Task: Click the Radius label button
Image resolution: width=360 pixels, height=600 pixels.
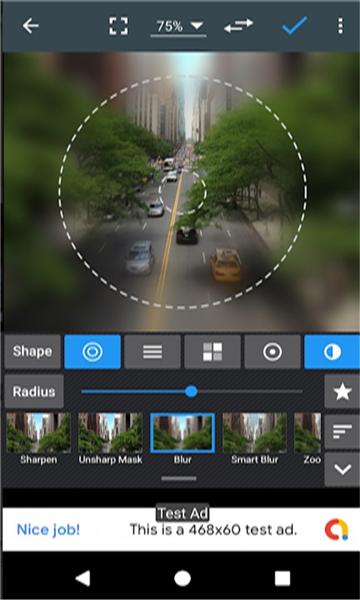Action: point(34,391)
